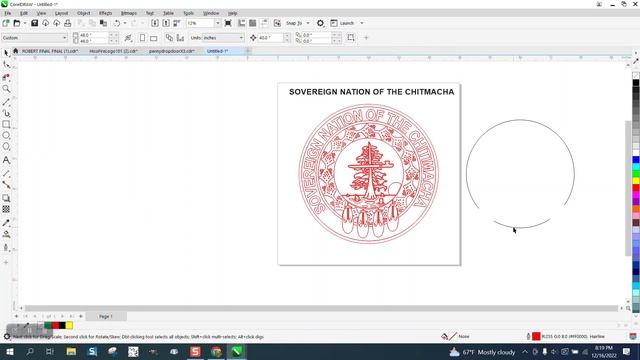This screenshot has width=640, height=360.
Task: Click the Save disk icon
Action: coord(35,23)
